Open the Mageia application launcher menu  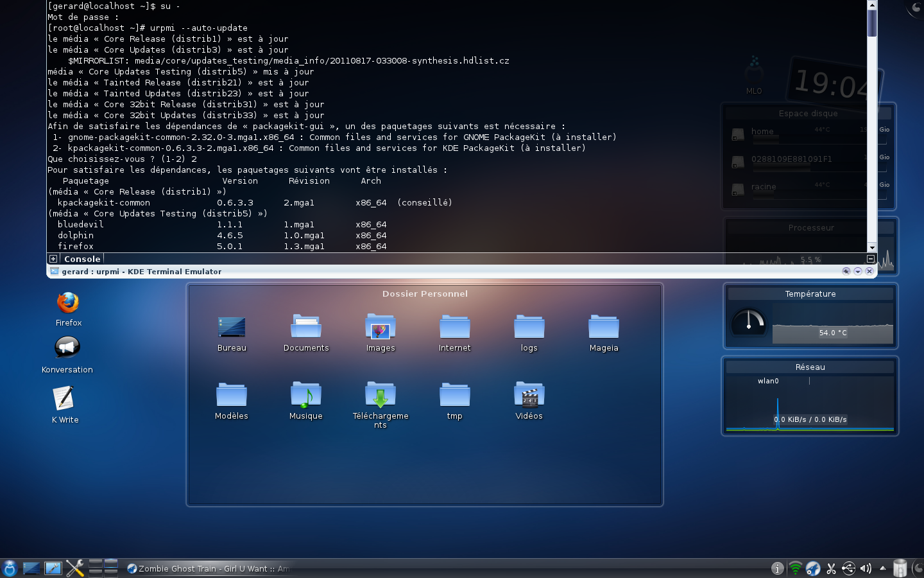(10, 568)
